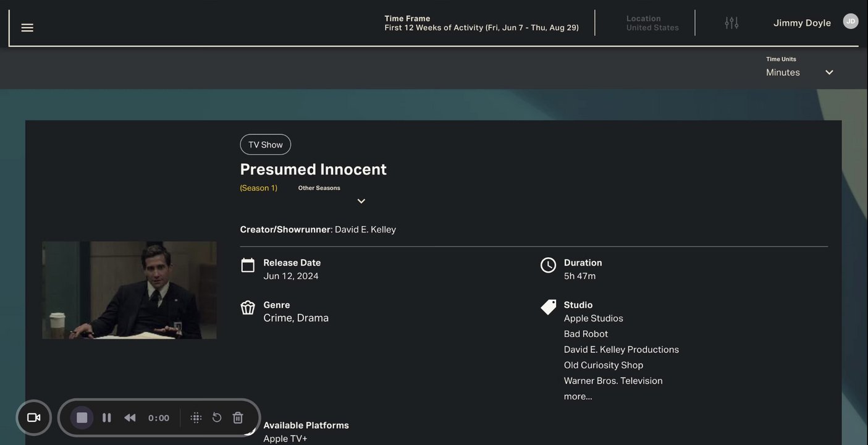The height and width of the screenshot is (445, 868).
Task: Toggle the camera recording button
Action: pyautogui.click(x=34, y=418)
